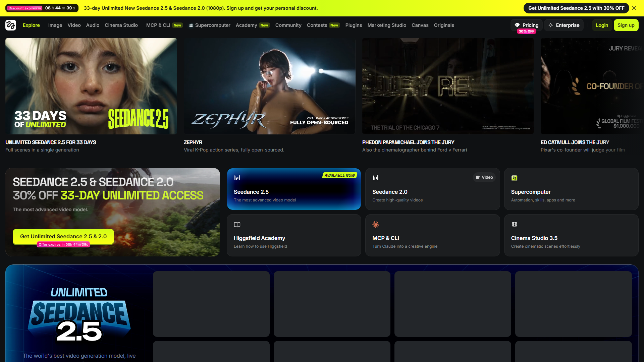The height and width of the screenshot is (362, 644).
Task: Click the Sign up button
Action: point(626,25)
